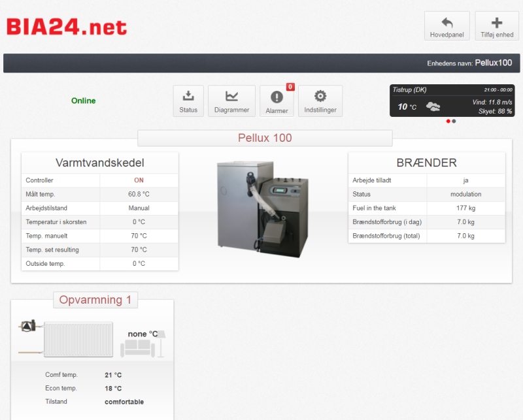Click Fuel in the tank 177 kg
The image size is (523, 420).
(465, 208)
